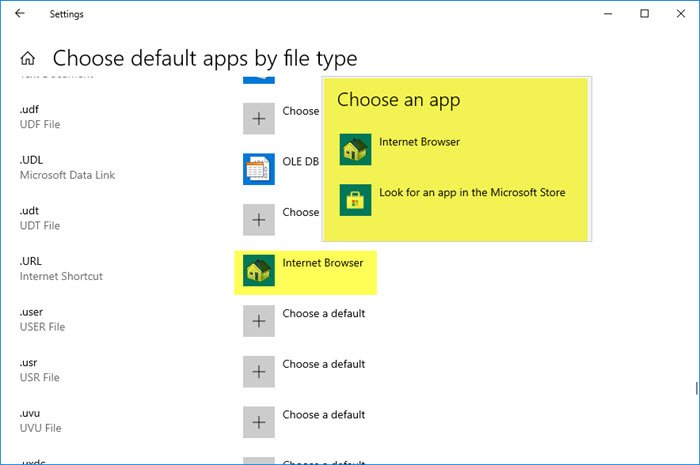
Task: Click the vertical scrollbar thumb
Action: tap(696, 389)
